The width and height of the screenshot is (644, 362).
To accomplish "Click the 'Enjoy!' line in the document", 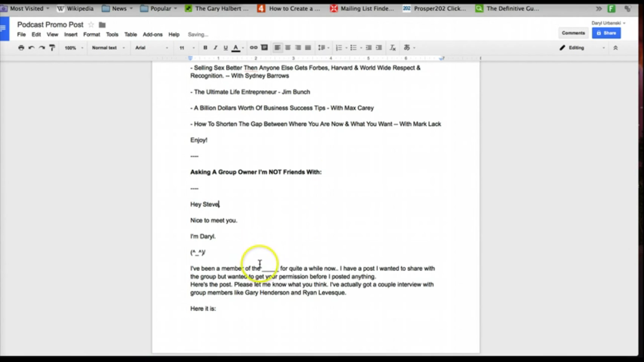I will coord(199,140).
